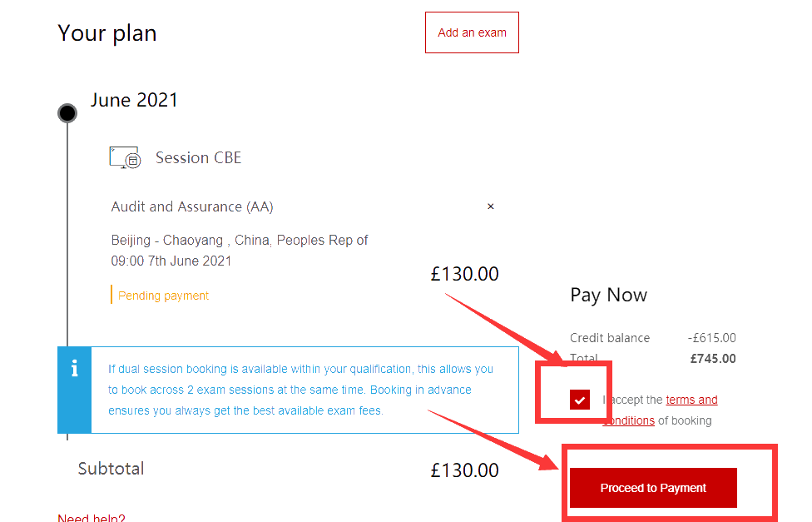Viewport: 812px width, 522px height.
Task: Open the terms and conditions link
Action: pos(691,400)
